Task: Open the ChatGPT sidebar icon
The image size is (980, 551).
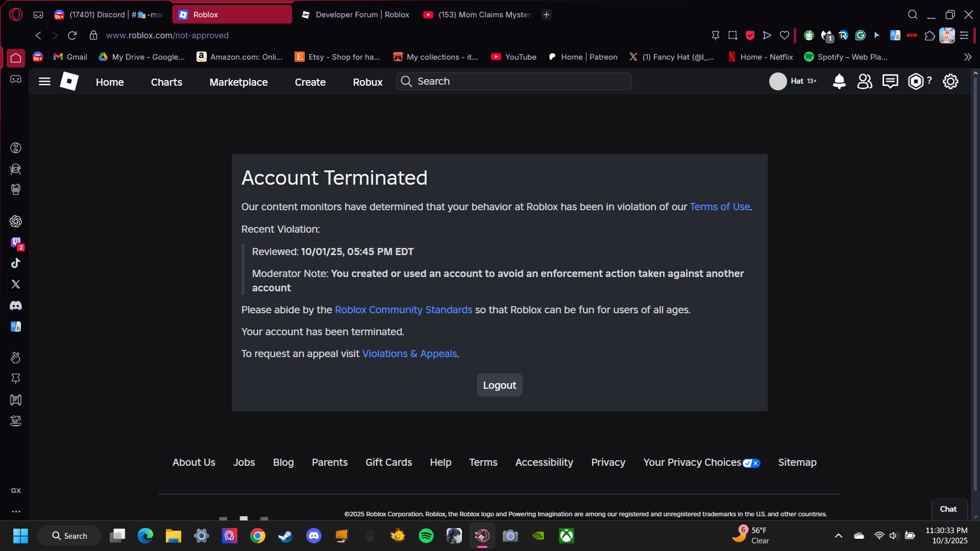Action: point(16,221)
